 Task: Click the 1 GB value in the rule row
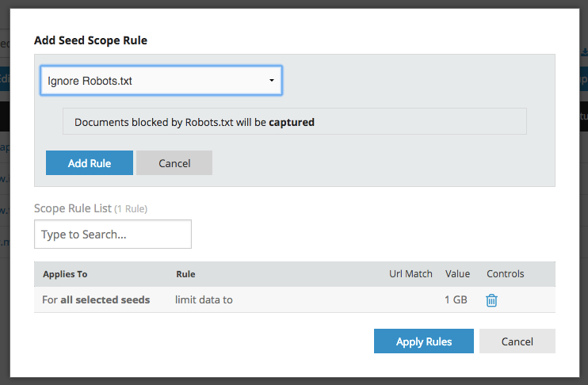point(457,300)
